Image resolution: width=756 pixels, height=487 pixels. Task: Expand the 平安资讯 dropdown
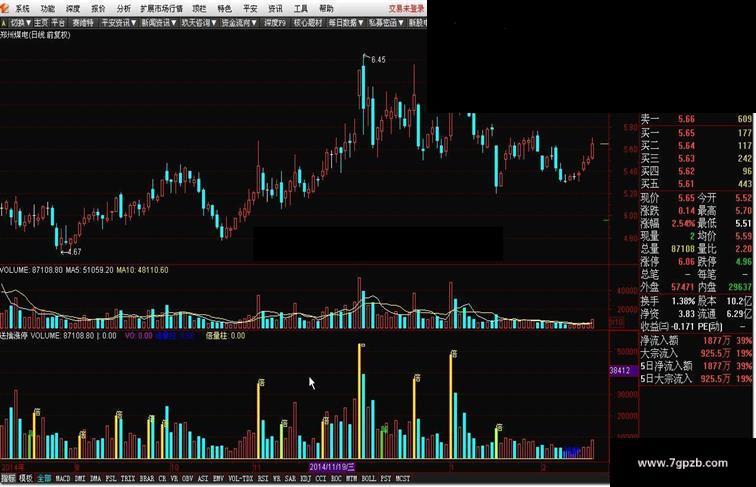tap(119, 23)
